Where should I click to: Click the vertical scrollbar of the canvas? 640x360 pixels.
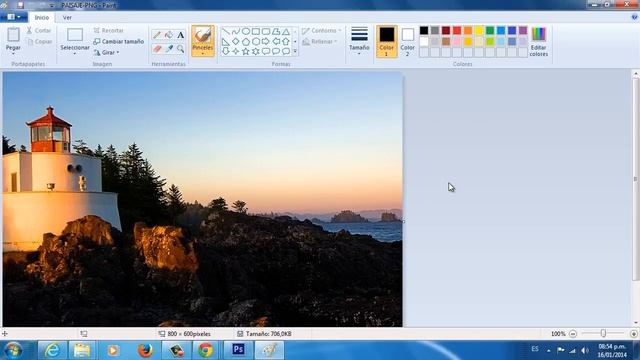[635, 179]
